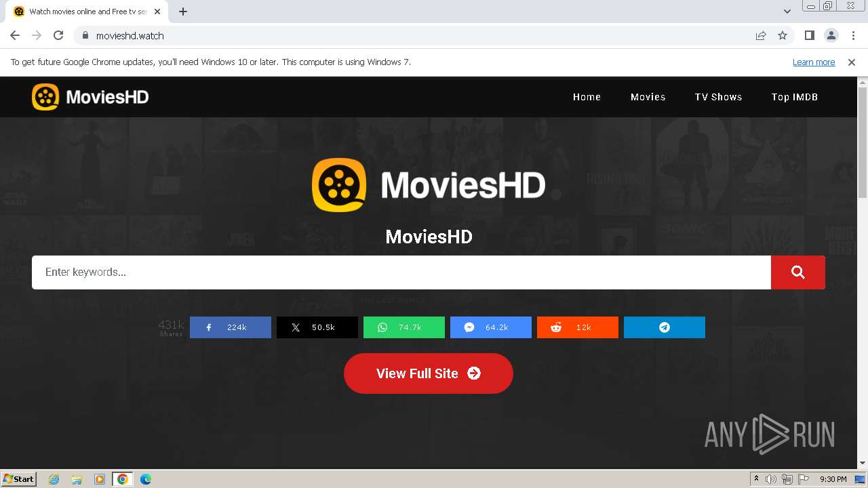Click the large MoviesHD center logo
Image resolution: width=868 pixels, height=488 pixels.
tap(429, 184)
